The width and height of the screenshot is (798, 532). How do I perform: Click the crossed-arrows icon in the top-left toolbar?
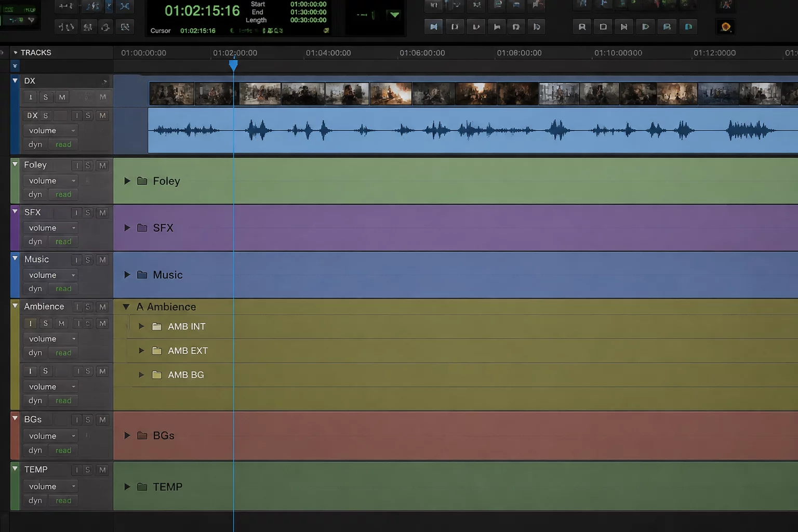125,6
